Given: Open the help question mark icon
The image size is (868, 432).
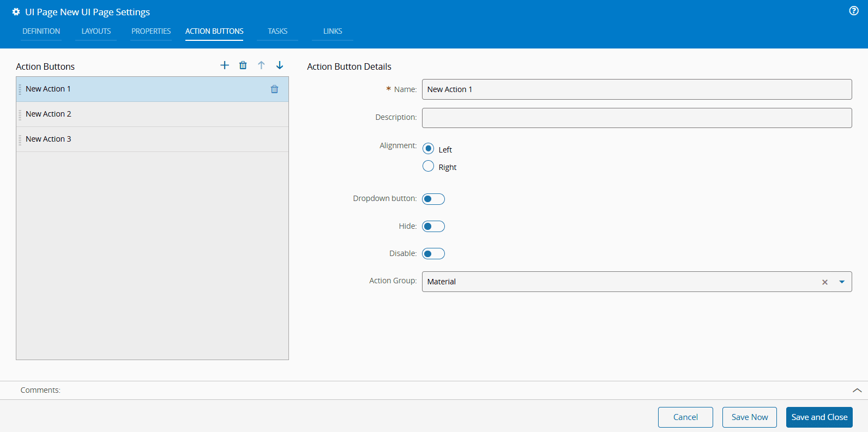Looking at the screenshot, I should coord(854,11).
